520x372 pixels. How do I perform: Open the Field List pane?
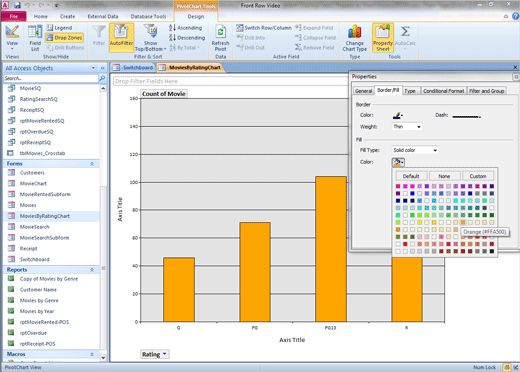(35, 37)
